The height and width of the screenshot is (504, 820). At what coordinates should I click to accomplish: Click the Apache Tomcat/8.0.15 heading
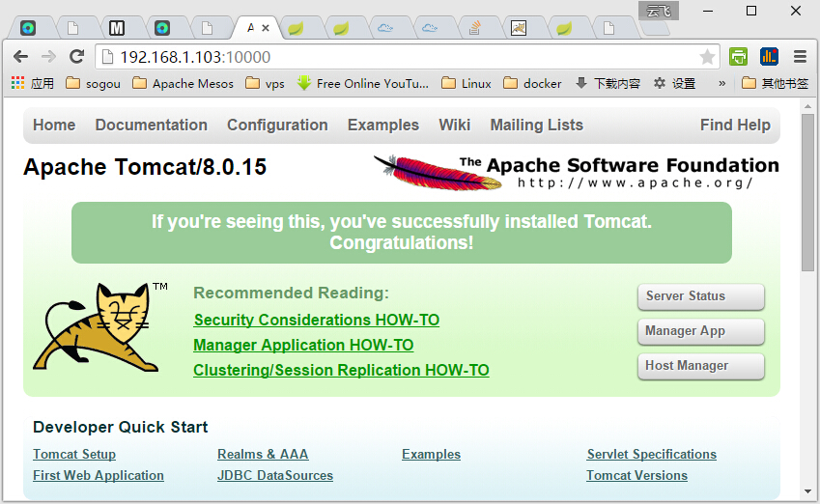[x=145, y=167]
